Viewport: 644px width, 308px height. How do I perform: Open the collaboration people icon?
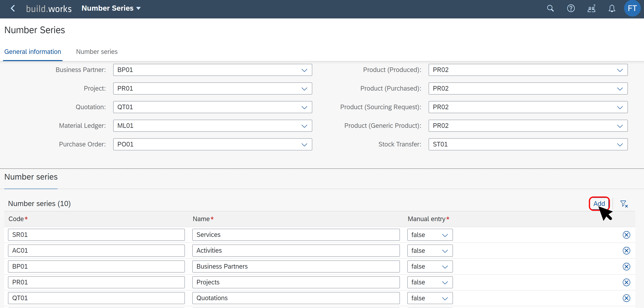pyautogui.click(x=591, y=9)
